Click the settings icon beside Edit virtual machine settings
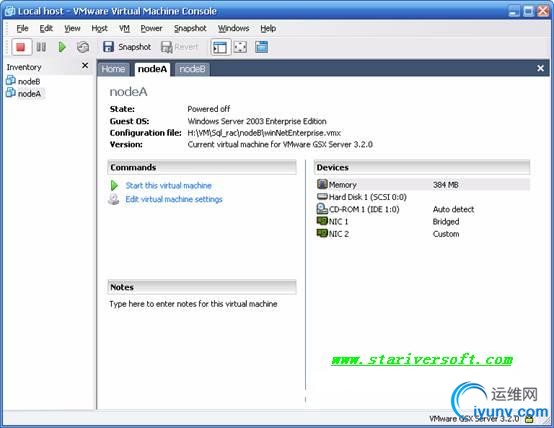This screenshot has width=554, height=428. [113, 199]
